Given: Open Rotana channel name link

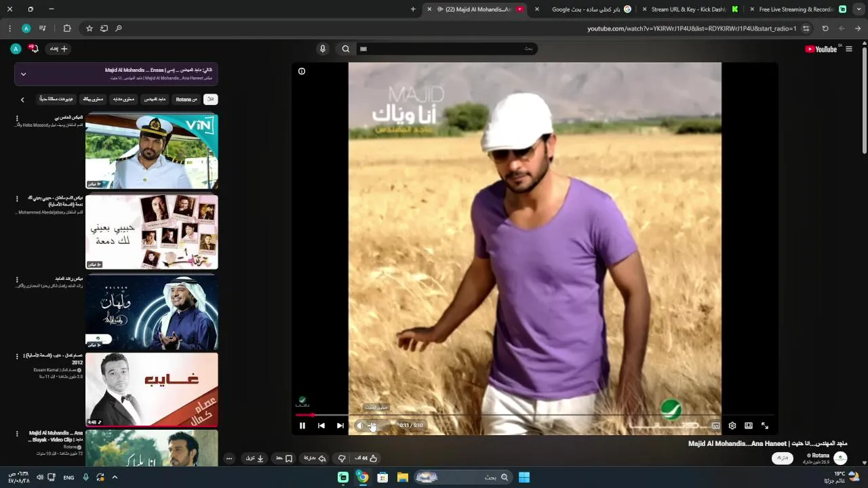Looking at the screenshot, I should [820, 455].
